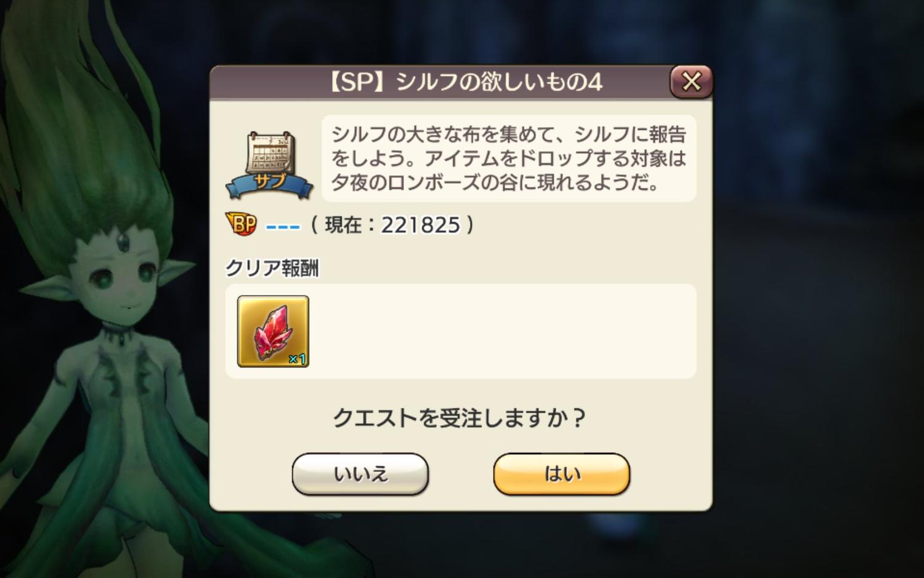Image resolution: width=924 pixels, height=578 pixels.
Task: Click the BP badge icon
Action: 241,224
